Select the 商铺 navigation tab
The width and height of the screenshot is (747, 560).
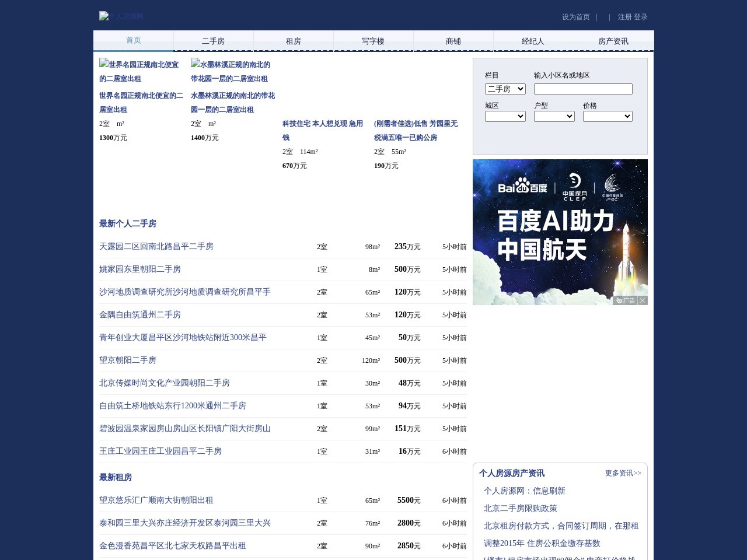point(453,41)
